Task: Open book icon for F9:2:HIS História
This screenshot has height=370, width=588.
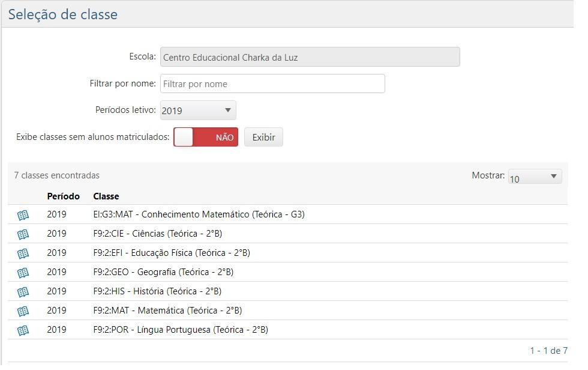Action: pos(23,291)
